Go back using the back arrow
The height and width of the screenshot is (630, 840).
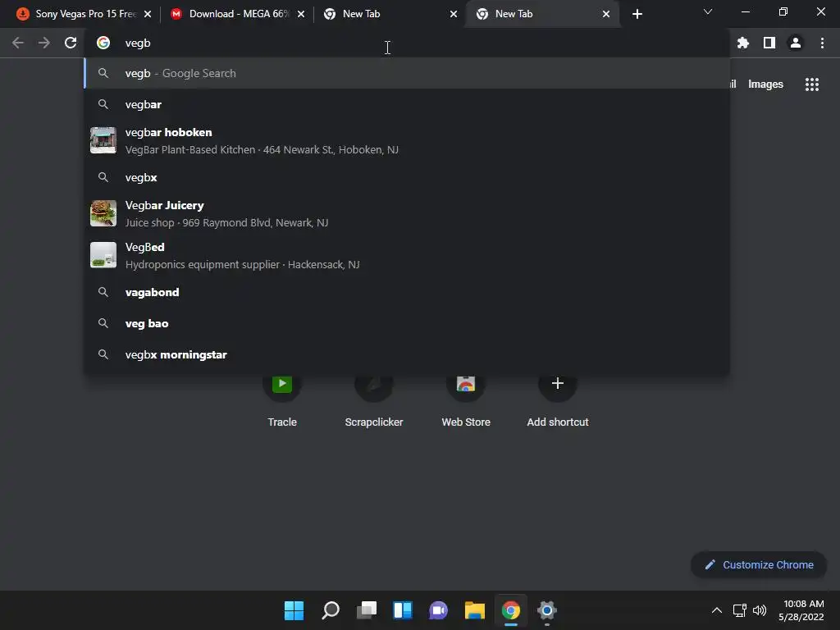18,43
